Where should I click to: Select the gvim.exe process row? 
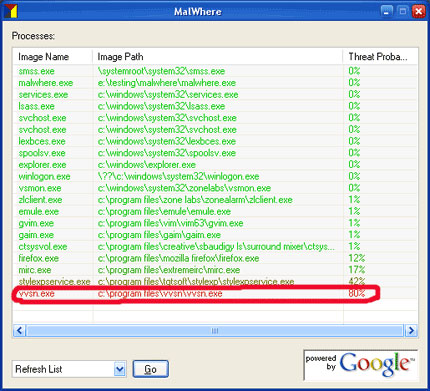(x=215, y=223)
